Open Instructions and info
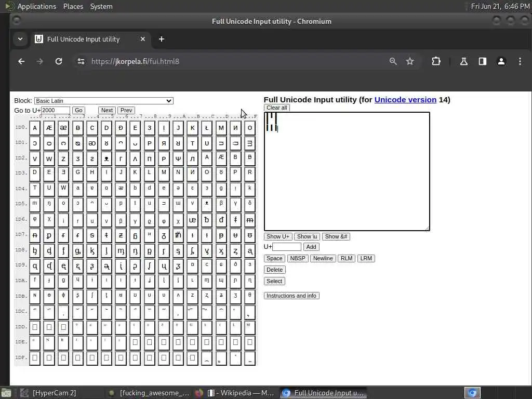The width and height of the screenshot is (532, 399). [291, 296]
